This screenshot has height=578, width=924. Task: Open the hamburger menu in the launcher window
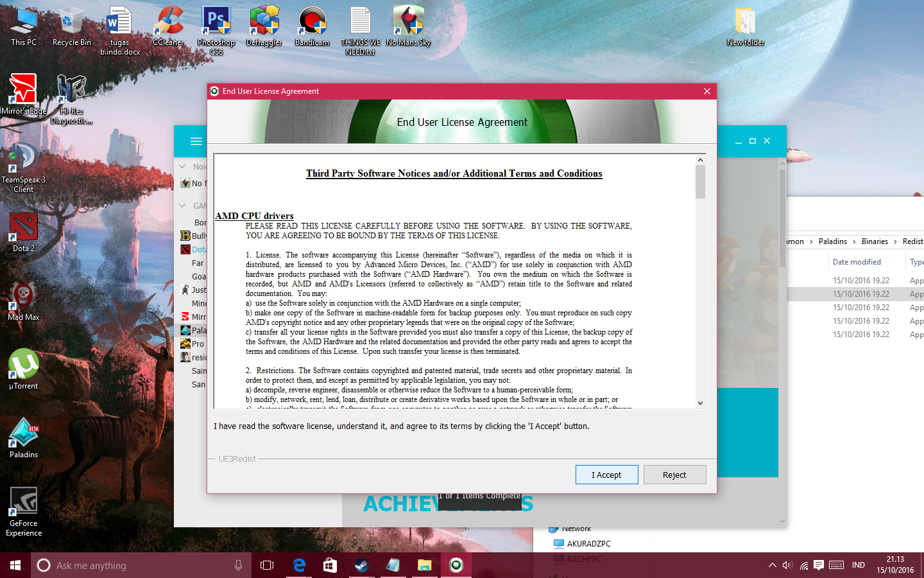pos(196,141)
